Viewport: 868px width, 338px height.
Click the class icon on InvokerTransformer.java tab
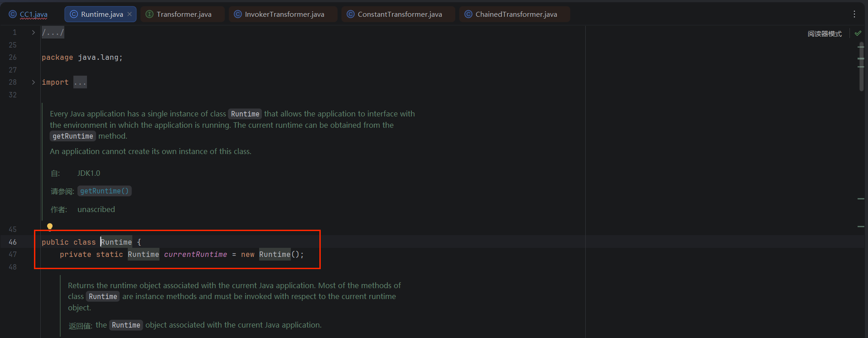click(x=238, y=14)
